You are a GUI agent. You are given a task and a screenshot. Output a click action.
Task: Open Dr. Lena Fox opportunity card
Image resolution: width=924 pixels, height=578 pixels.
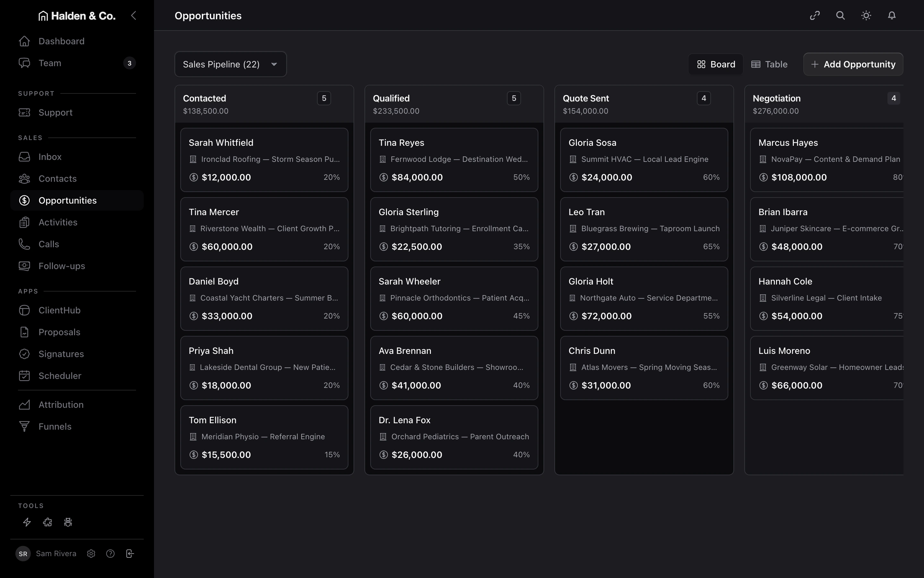coord(454,437)
